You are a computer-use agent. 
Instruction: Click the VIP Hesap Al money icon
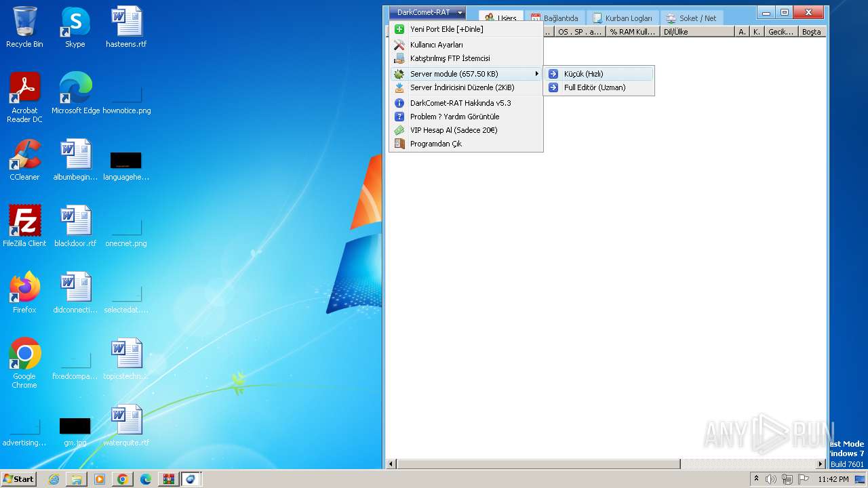pyautogui.click(x=399, y=130)
